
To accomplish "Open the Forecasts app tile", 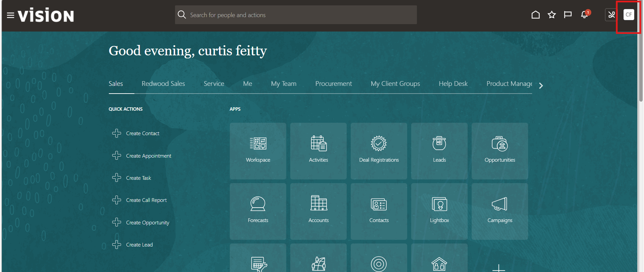I will [258, 211].
